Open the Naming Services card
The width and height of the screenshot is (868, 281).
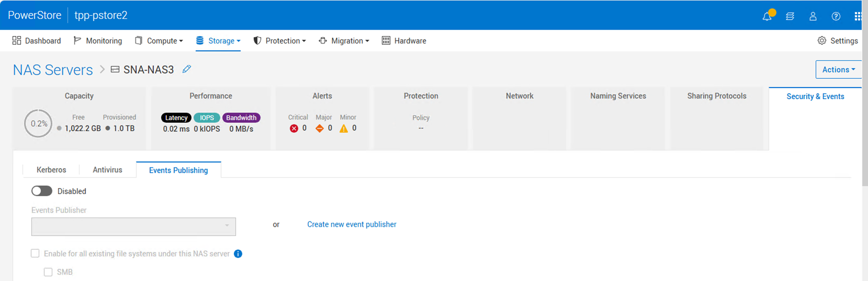pyautogui.click(x=618, y=118)
